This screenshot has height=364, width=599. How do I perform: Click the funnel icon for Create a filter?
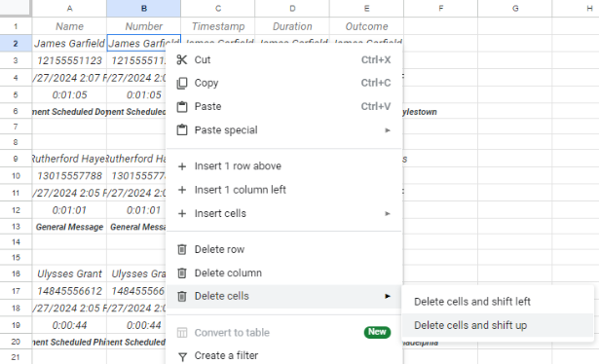[182, 356]
